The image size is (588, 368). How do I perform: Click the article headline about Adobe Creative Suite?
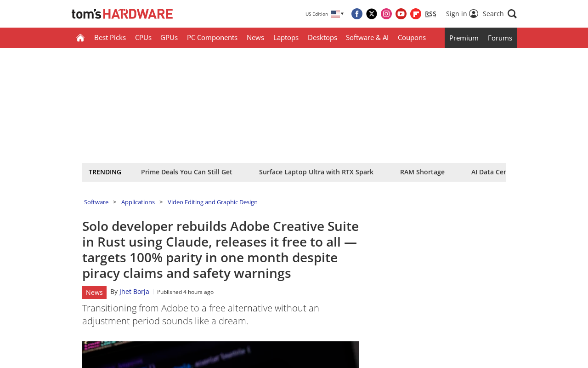[220, 250]
